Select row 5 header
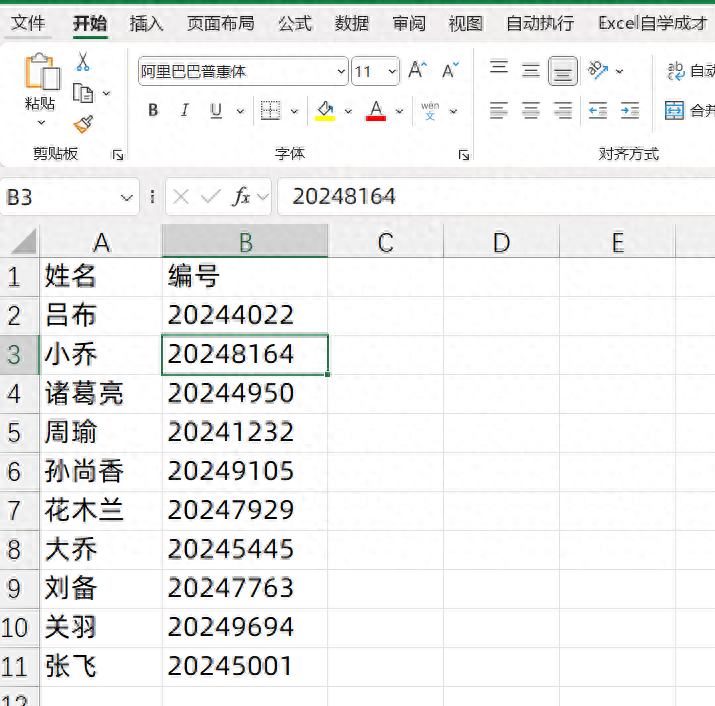 pos(19,433)
